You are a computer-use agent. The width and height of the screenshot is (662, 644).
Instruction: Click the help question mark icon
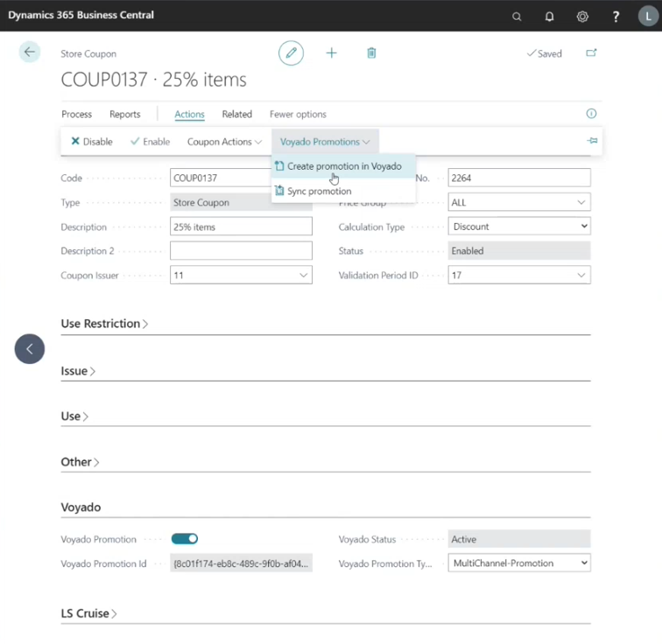[616, 17]
